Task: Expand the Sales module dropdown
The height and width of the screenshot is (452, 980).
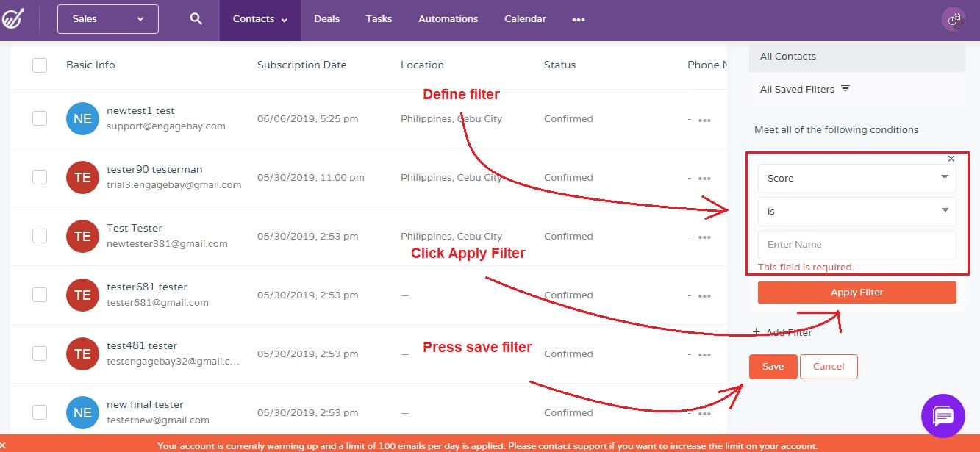Action: tap(108, 19)
